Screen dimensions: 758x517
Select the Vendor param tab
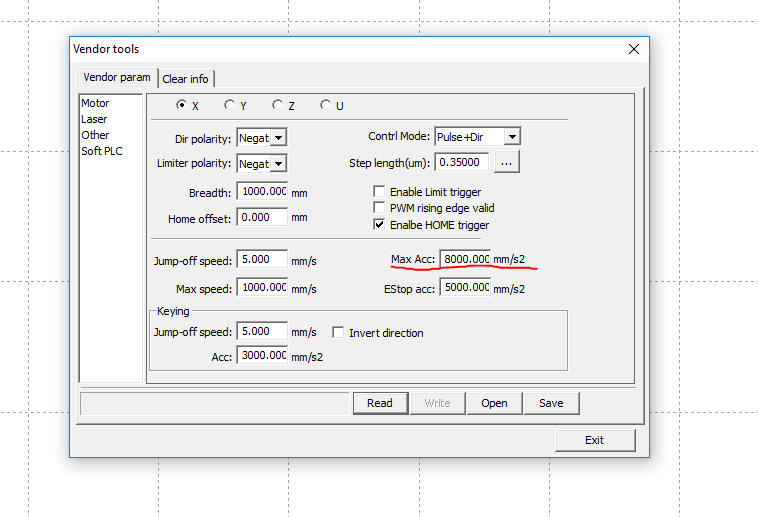[117, 78]
